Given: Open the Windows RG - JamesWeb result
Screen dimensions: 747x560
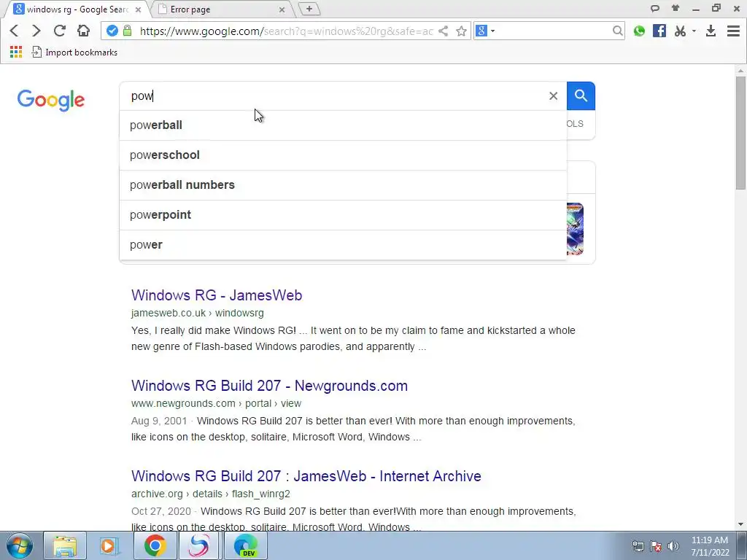Looking at the screenshot, I should click(x=217, y=295).
